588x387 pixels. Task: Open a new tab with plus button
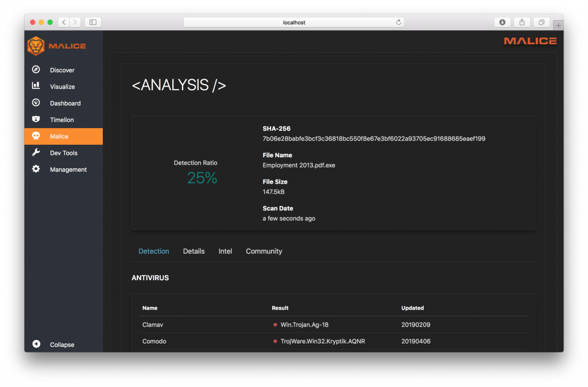[x=558, y=25]
